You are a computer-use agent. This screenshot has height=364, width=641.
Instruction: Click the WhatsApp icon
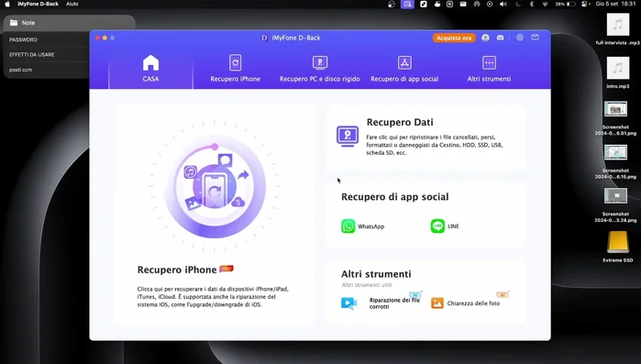(x=348, y=226)
